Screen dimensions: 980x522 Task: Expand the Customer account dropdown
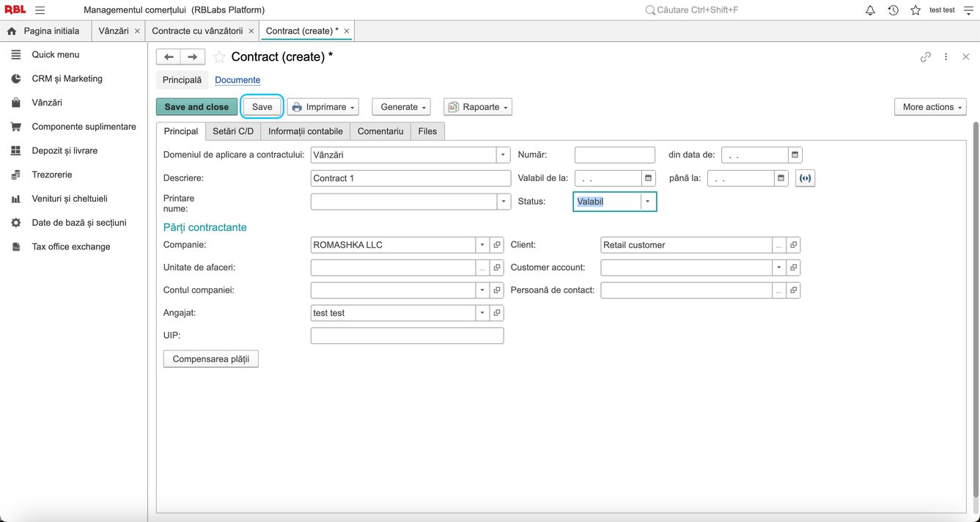[778, 268]
